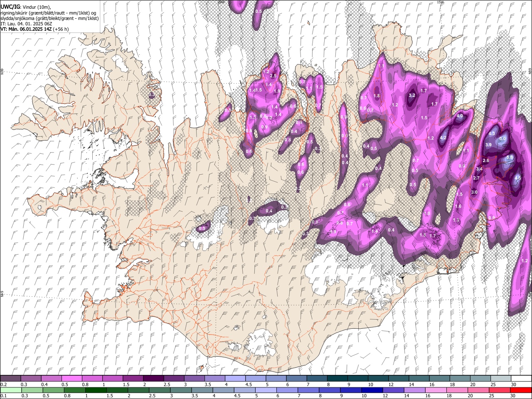Click the 3.4 precipitation value on the map
The height and width of the screenshot is (399, 532).
479,169
